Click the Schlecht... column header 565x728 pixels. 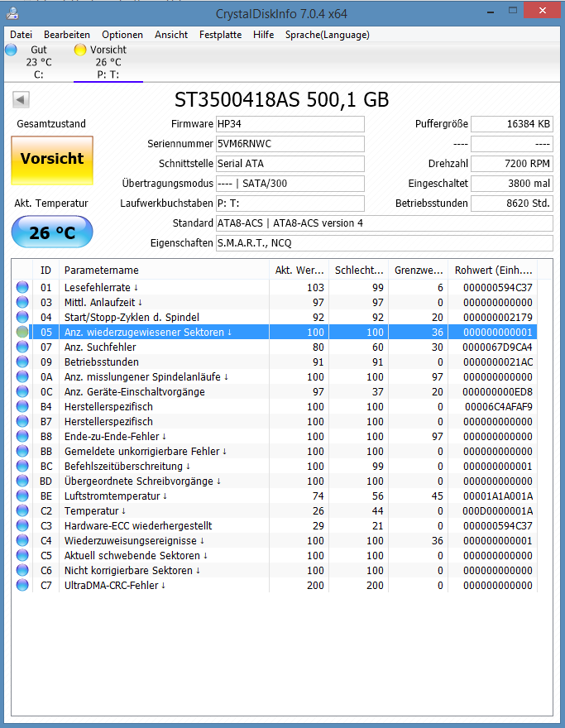pyautogui.click(x=358, y=271)
